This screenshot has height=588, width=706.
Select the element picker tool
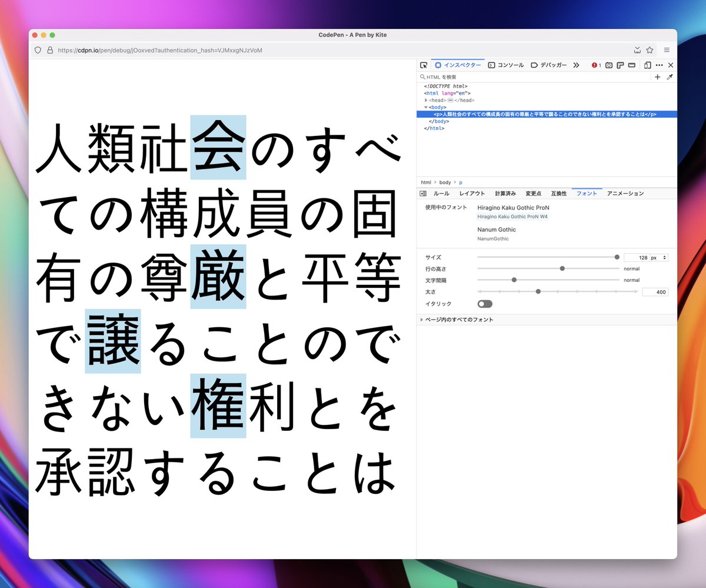pos(423,65)
